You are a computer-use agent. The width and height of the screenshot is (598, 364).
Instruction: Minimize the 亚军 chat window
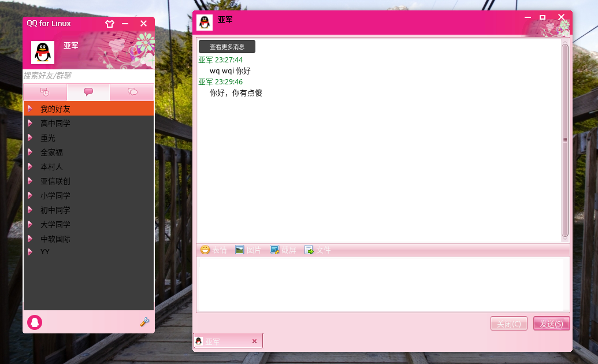[x=528, y=17]
